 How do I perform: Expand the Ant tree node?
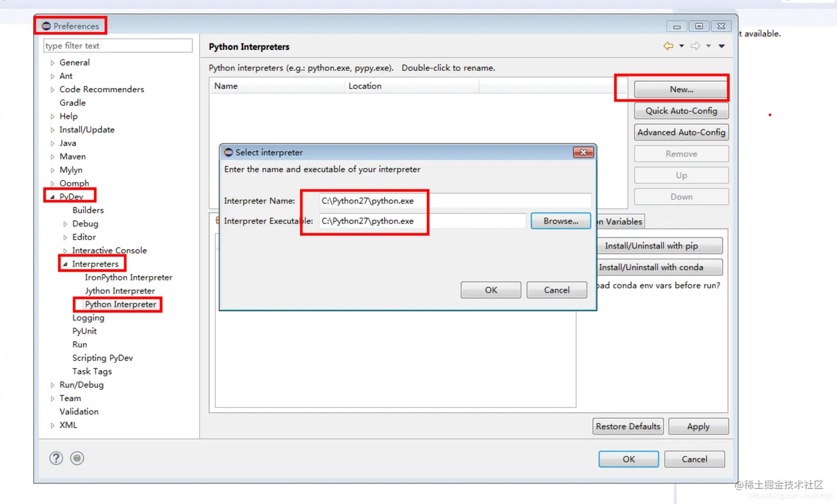click(x=53, y=76)
